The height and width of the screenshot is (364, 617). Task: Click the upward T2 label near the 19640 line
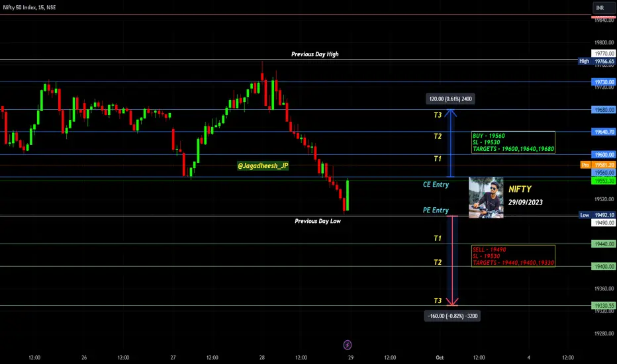[x=438, y=136]
